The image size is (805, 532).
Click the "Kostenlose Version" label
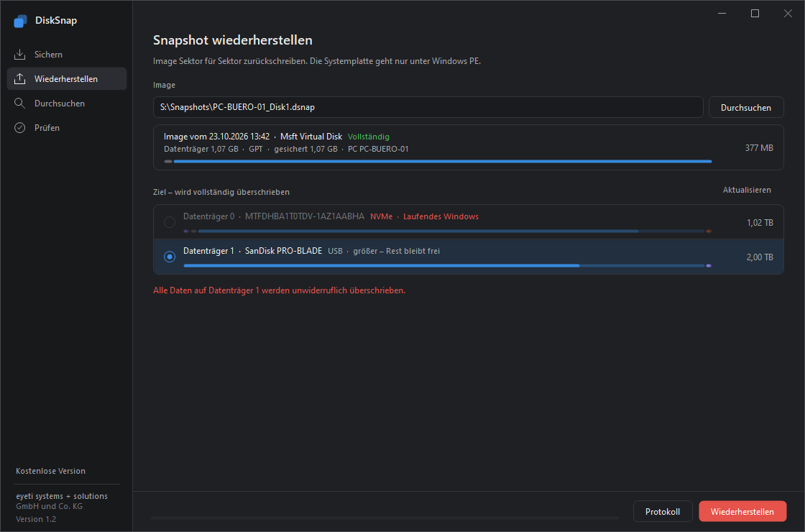[51, 471]
